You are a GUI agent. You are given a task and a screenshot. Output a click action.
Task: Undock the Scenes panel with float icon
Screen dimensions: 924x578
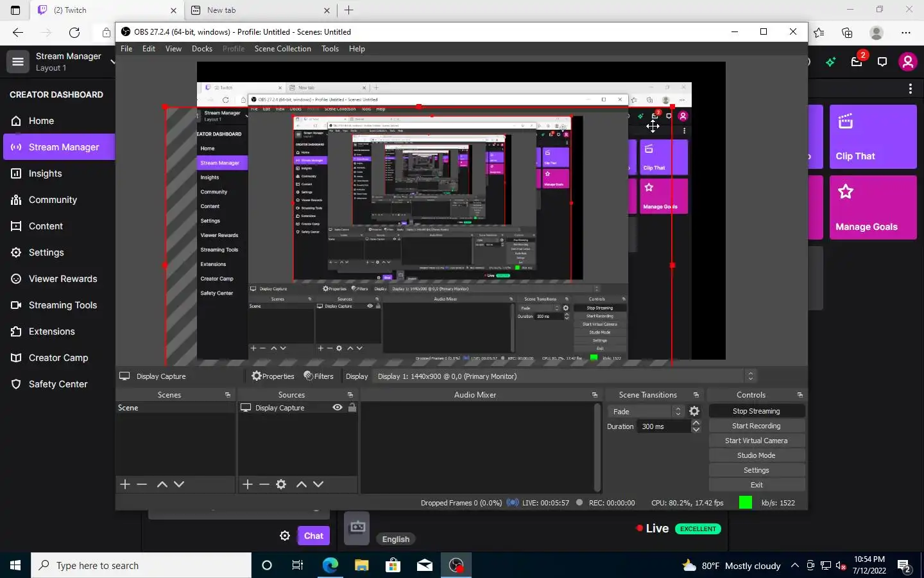[228, 395]
